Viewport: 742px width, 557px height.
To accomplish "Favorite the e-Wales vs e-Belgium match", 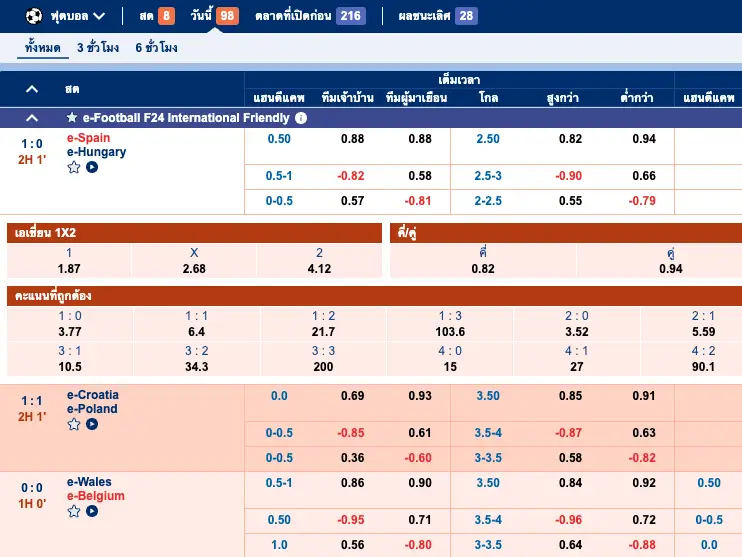I will click(x=74, y=511).
